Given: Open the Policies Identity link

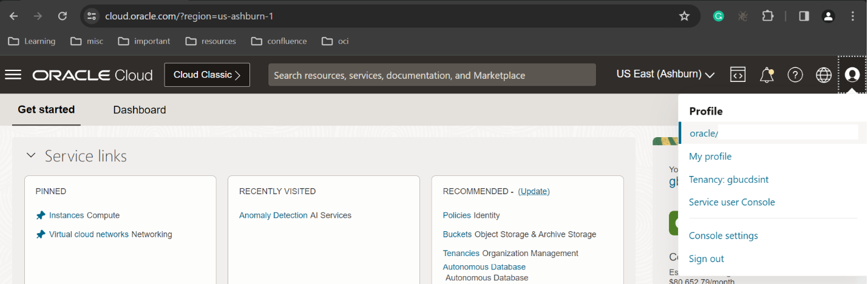Looking at the screenshot, I should (457, 215).
